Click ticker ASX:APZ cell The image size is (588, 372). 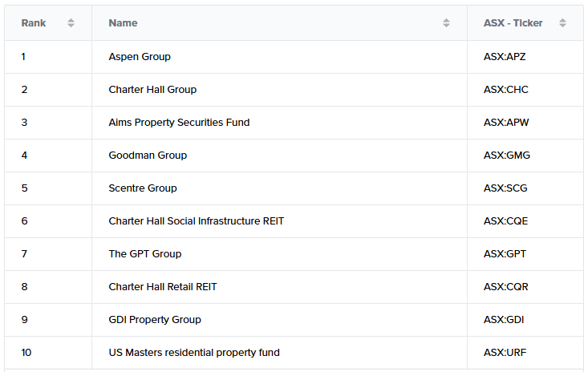pos(505,57)
